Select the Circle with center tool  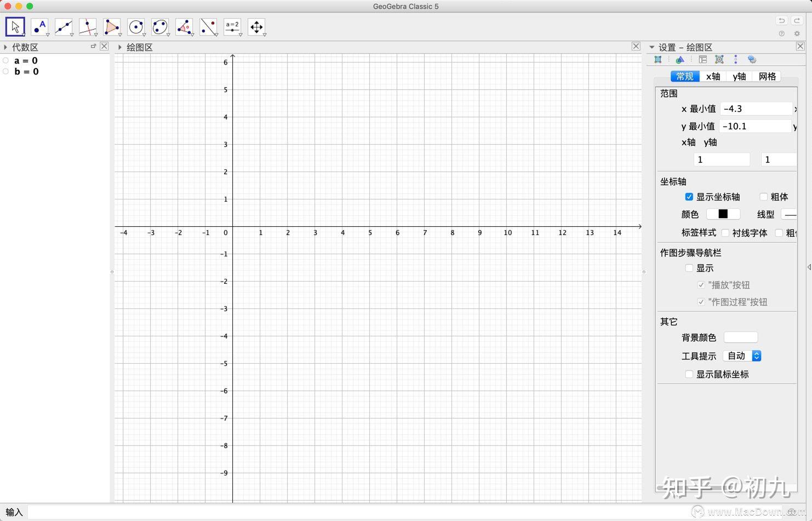136,27
